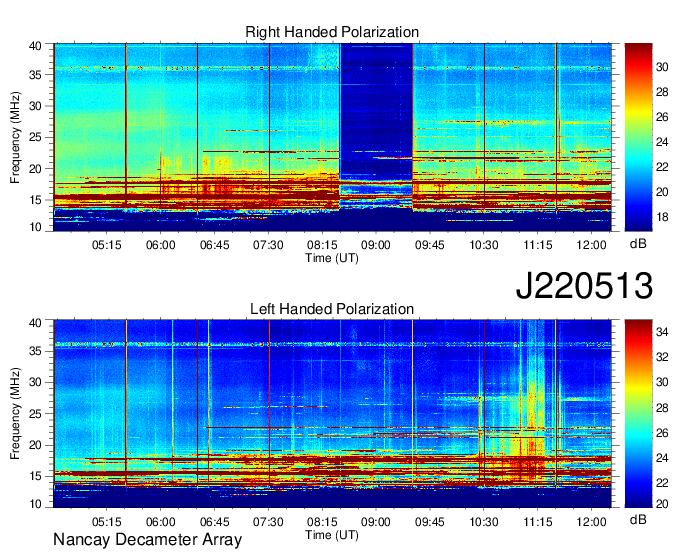Click the "Right Handed Polarization" plot title
The height and width of the screenshot is (552, 680).
(x=332, y=32)
